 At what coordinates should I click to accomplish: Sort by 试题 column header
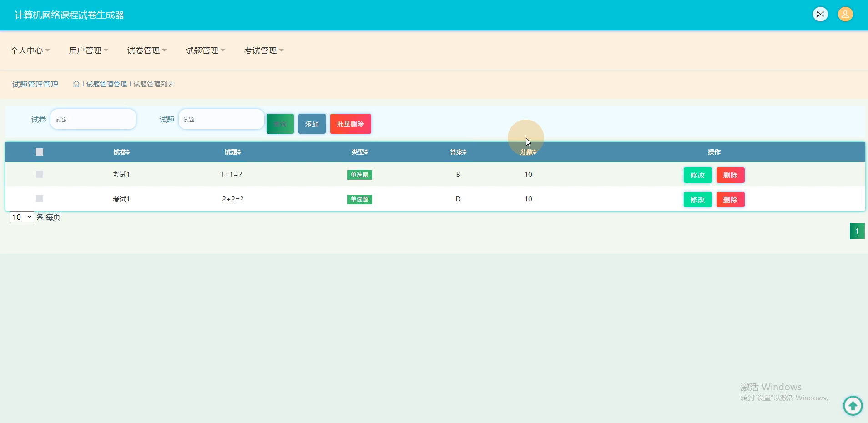click(232, 152)
